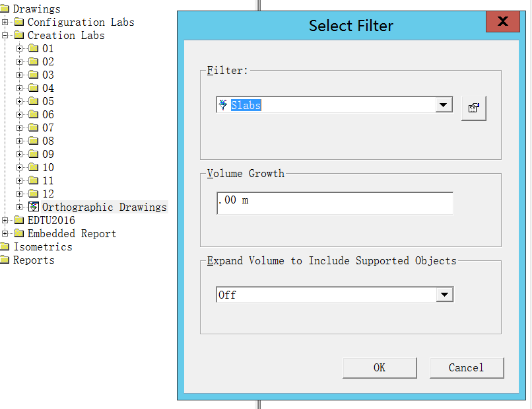Viewport: 532px width, 409px height.
Task: Click the EDTU2016 folder icon
Action: (x=19, y=220)
